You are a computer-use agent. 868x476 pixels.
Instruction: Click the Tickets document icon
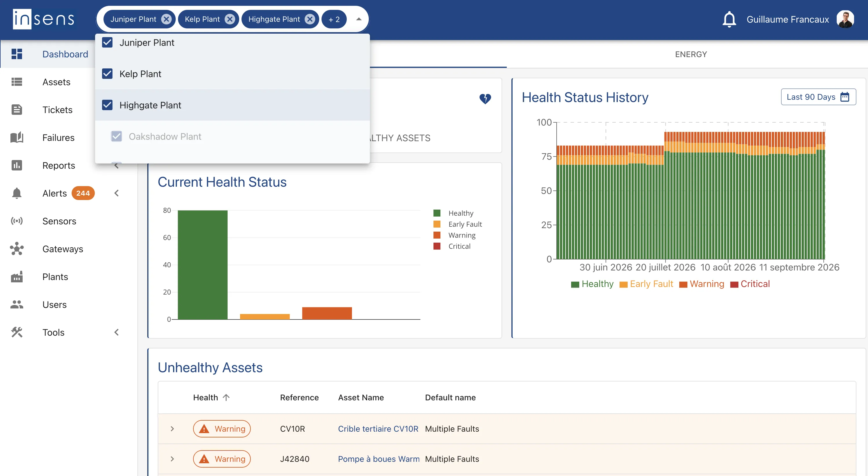click(17, 110)
